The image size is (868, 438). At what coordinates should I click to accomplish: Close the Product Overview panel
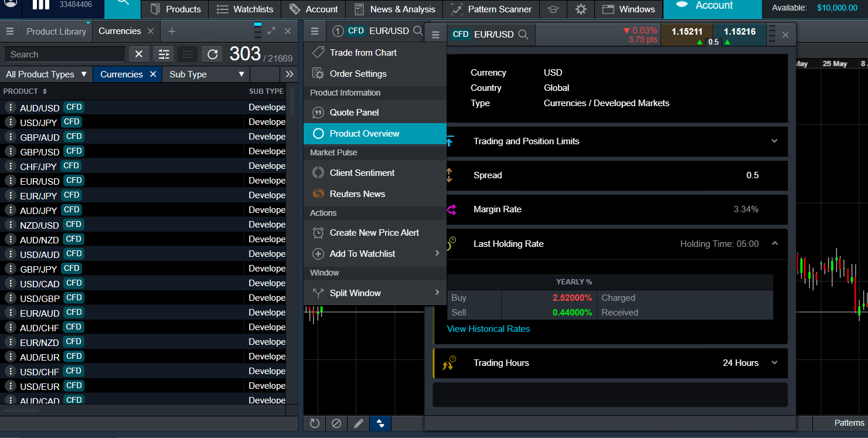(x=785, y=35)
